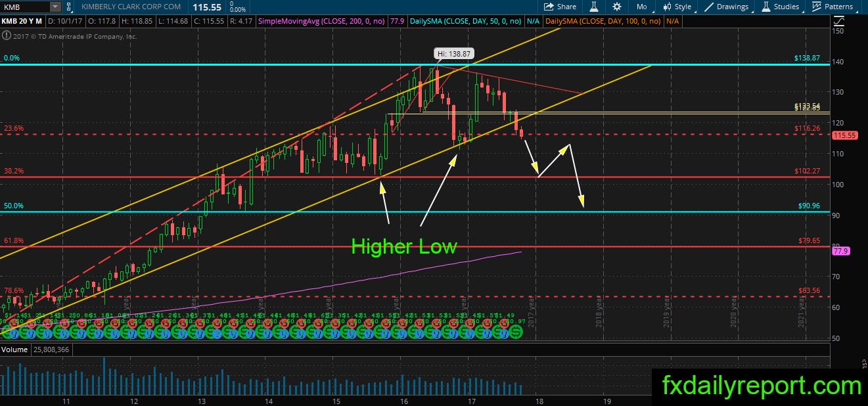This screenshot has height=406, width=868.
Task: Open the Drawings menu
Action: click(733, 7)
